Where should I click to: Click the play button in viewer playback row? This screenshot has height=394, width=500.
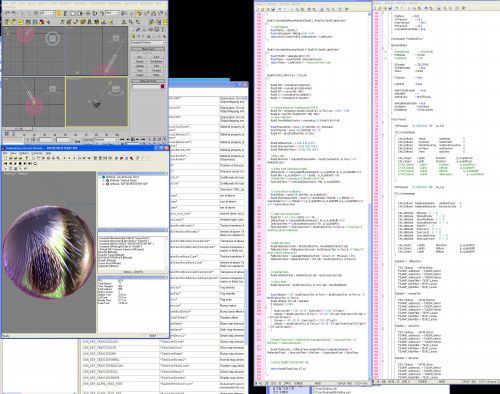click(15, 163)
